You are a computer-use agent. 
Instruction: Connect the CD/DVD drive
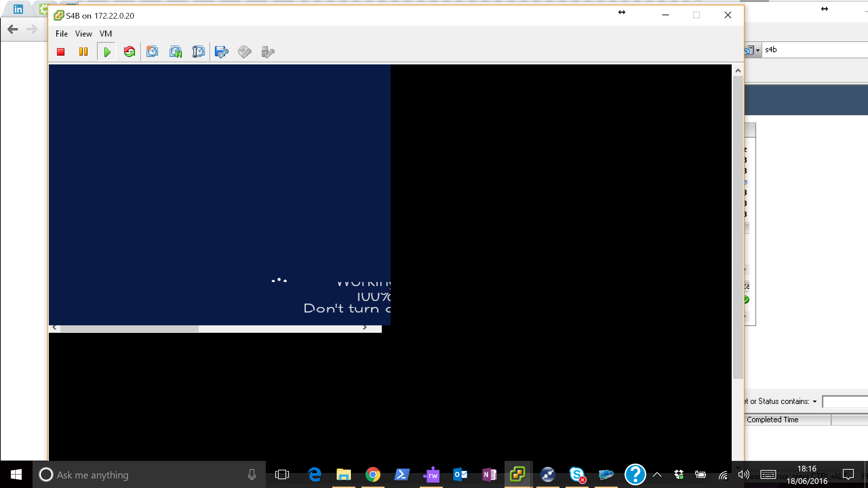245,52
